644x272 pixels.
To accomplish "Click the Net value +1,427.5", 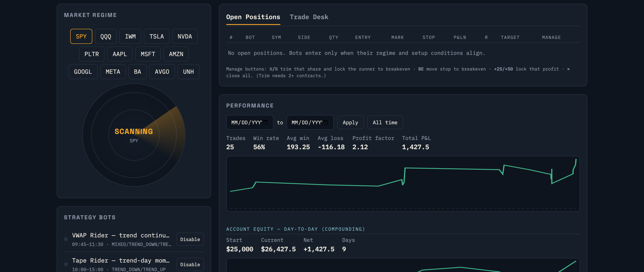I will tap(319, 249).
